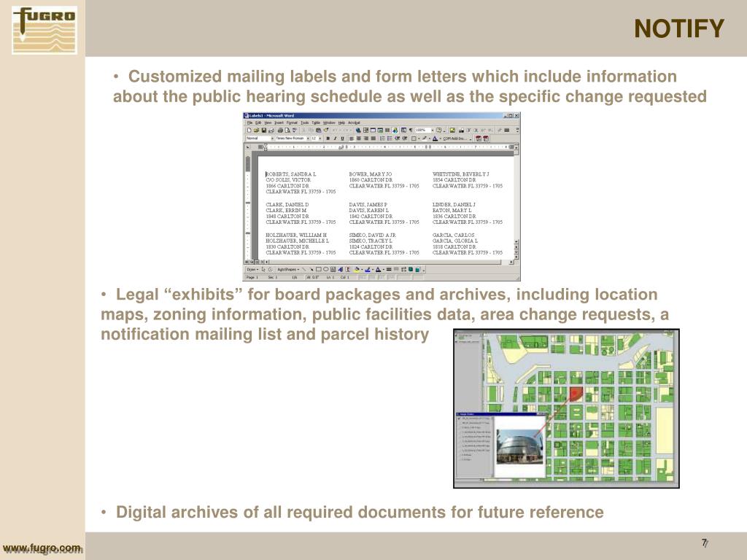This screenshot has width=747, height=560.
Task: Click the Format Painter brush icon
Action: (x=326, y=130)
